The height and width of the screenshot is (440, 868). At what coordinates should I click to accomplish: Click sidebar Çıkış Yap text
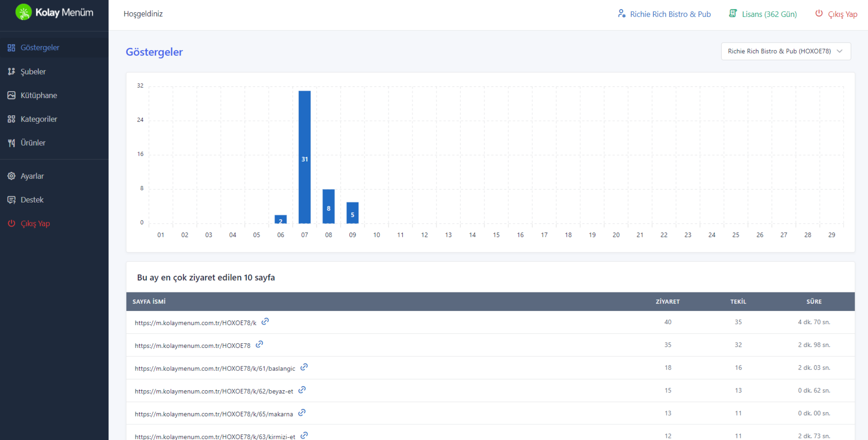[x=35, y=224]
